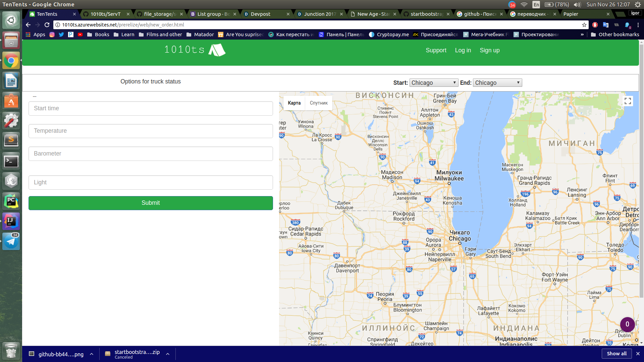Screen dimensions: 644x362
Task: Click the green Submit button
Action: coord(151,203)
